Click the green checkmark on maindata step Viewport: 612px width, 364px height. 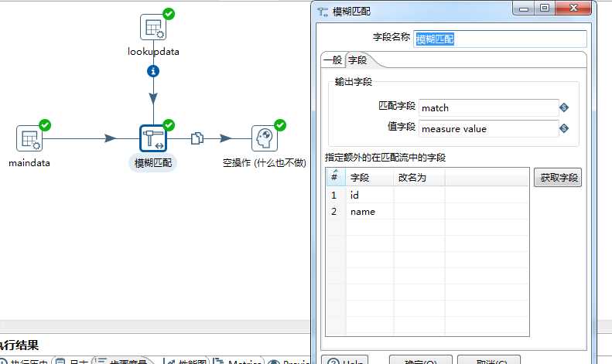point(45,125)
